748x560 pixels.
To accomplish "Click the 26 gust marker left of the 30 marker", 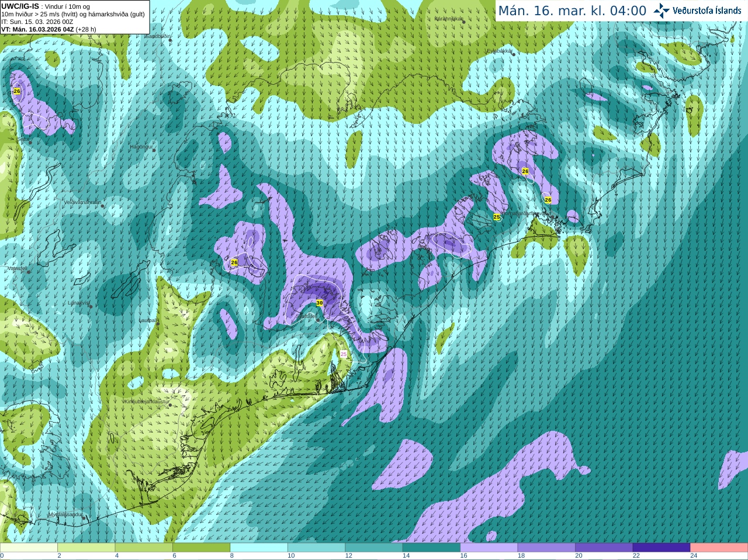I will 234,262.
